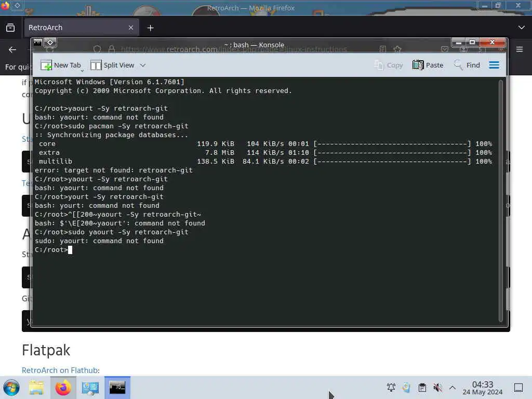The height and width of the screenshot is (399, 532).
Task: Toggle Firefox reader view icon
Action: pos(383,49)
